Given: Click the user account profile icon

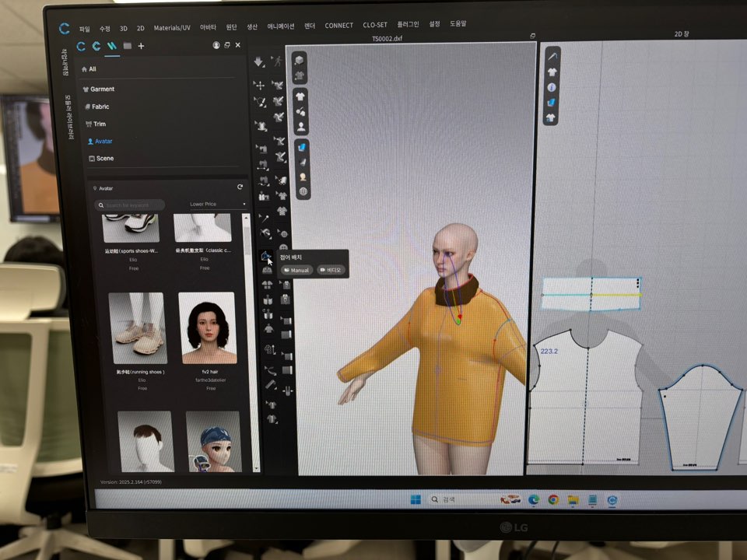Looking at the screenshot, I should pos(216,46).
